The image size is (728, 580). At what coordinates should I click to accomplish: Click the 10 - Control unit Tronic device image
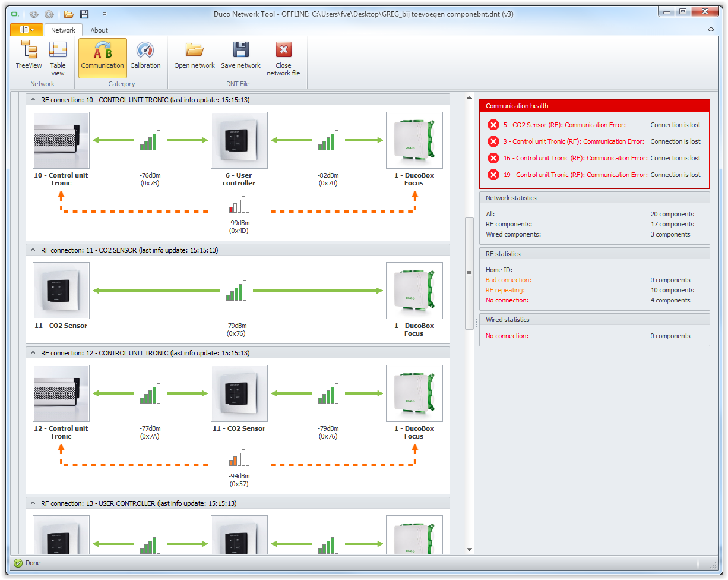coord(61,140)
